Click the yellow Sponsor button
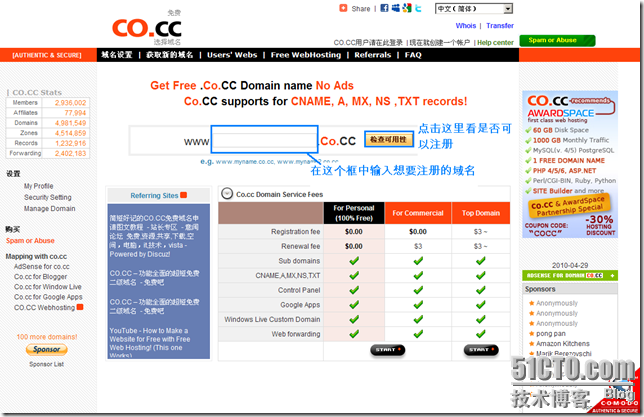The image size is (644, 417). pos(47,349)
